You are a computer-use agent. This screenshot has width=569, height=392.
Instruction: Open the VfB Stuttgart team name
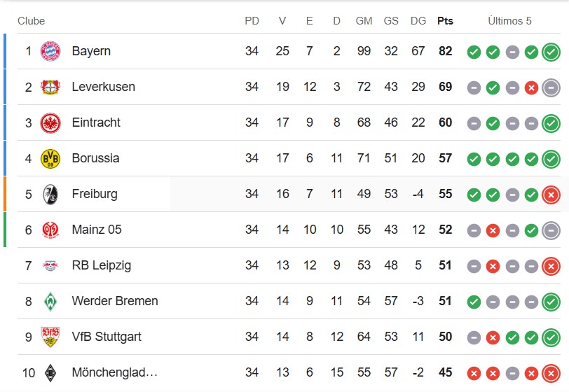(x=107, y=337)
